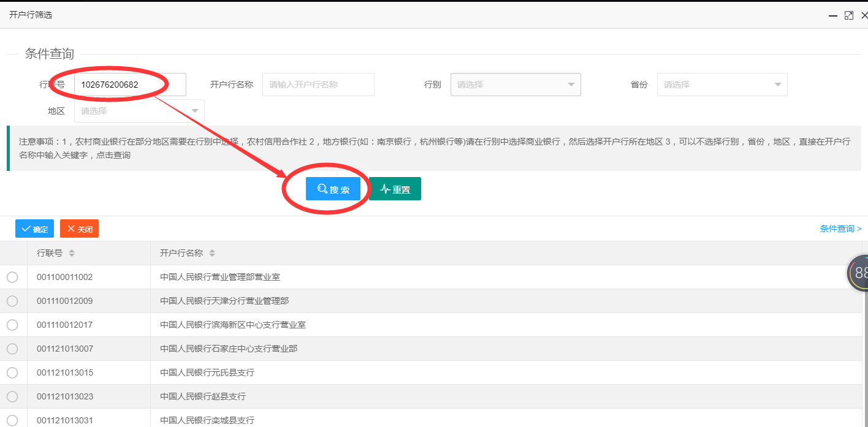Screen dimensions: 868x427
Task: Open the 地区 dropdown selector
Action: click(139, 111)
